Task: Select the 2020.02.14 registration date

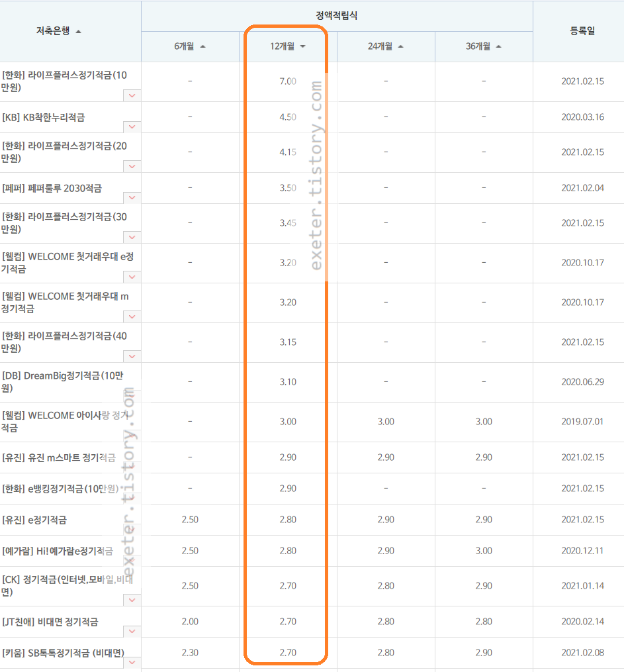Action: coord(582,622)
